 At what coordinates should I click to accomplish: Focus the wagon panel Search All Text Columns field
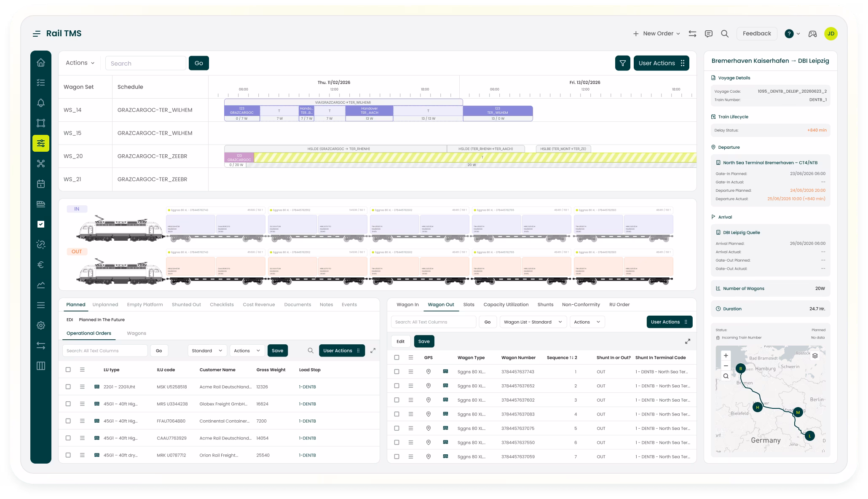coord(434,322)
